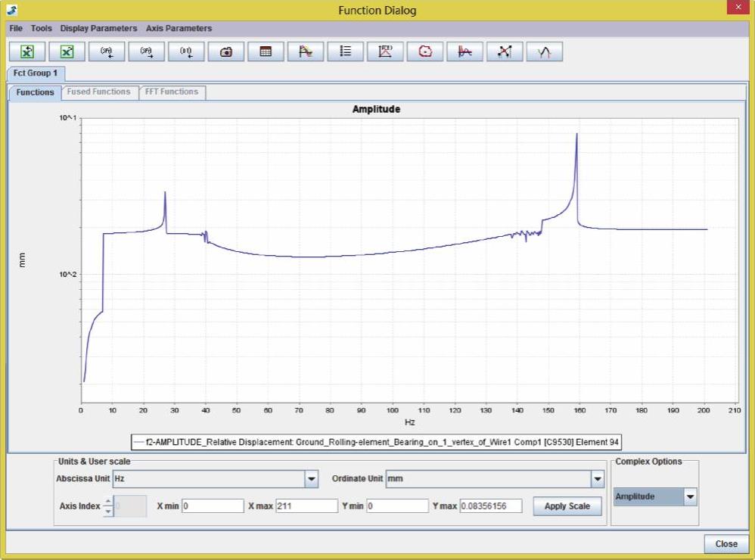Image resolution: width=755 pixels, height=560 pixels.
Task: Click the first Excel export icon
Action: [x=27, y=51]
